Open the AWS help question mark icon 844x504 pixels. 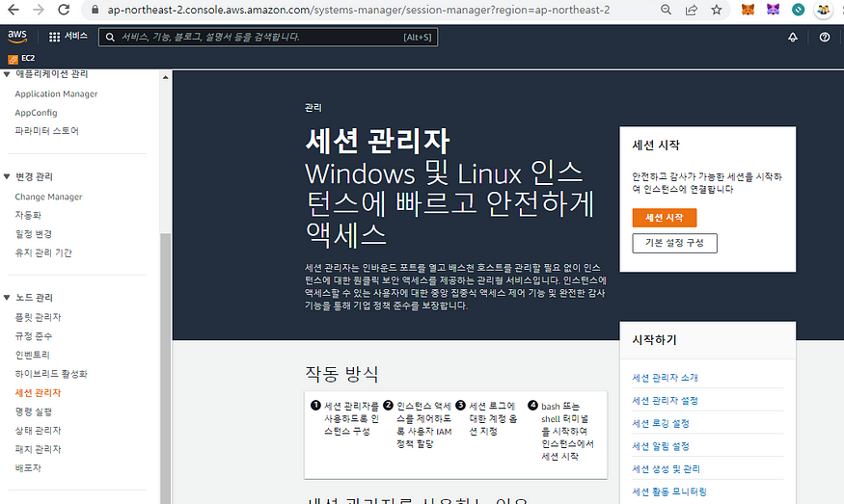824,38
